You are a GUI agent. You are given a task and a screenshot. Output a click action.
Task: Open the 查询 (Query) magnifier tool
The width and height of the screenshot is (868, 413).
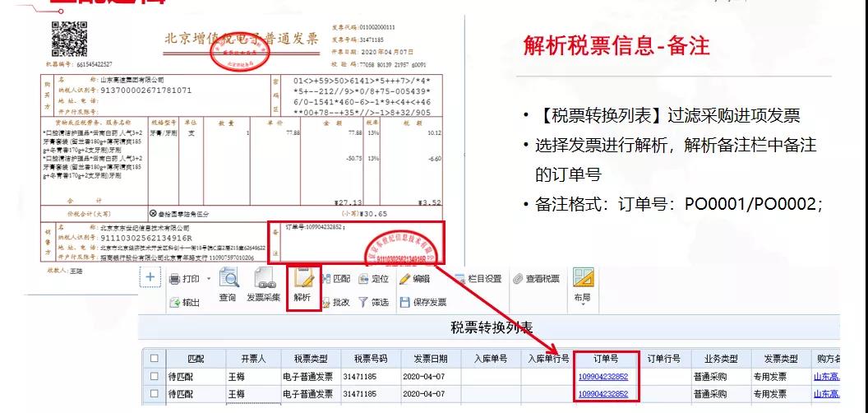click(228, 285)
